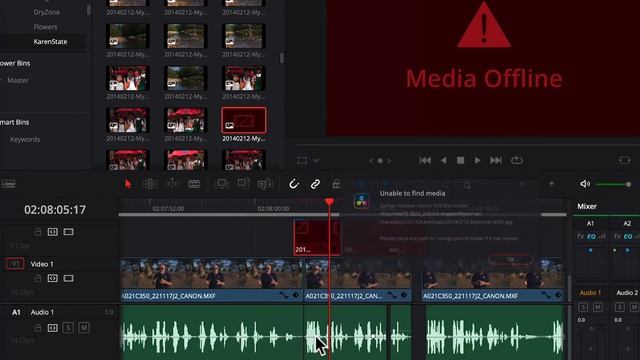Click the V1 destination control
This screenshot has height=360, width=640.
15,264
